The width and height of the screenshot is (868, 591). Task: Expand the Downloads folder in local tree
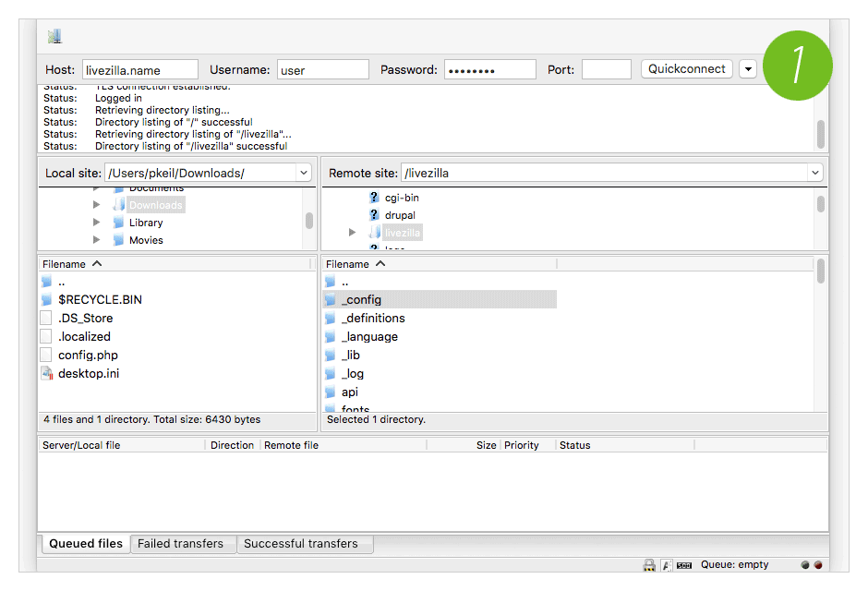click(96, 205)
